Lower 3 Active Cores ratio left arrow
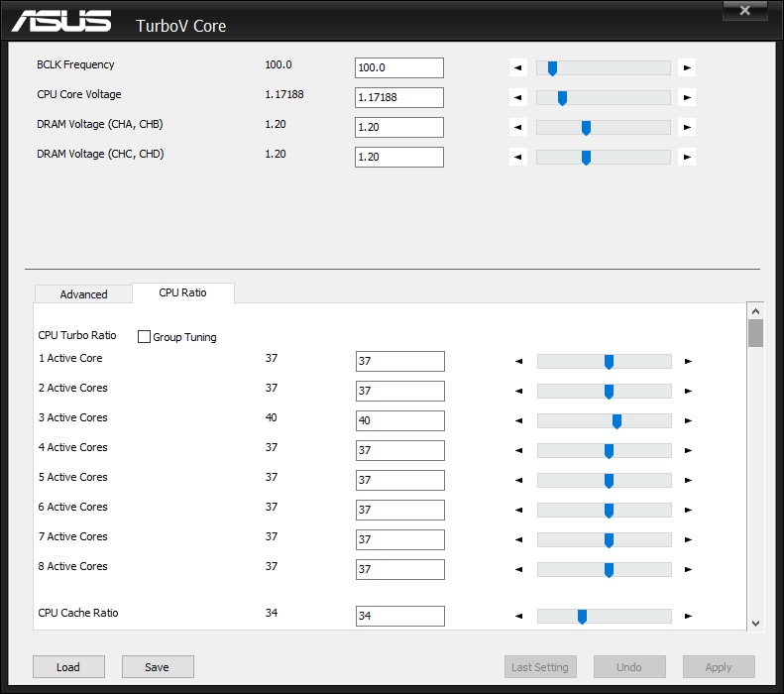784x694 pixels. [519, 420]
